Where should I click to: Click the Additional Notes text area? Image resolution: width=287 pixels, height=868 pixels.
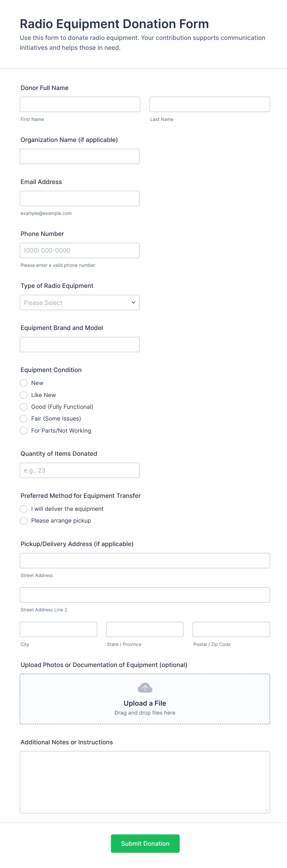coord(145,782)
